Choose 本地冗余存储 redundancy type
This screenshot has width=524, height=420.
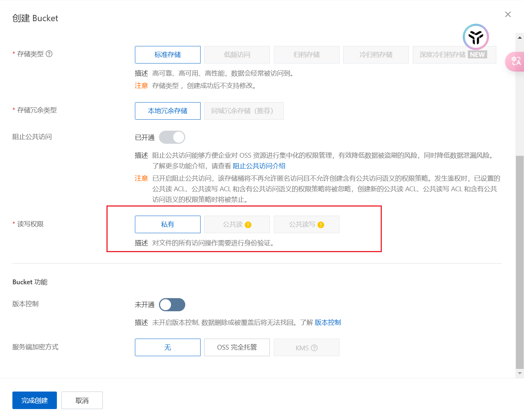click(x=168, y=111)
